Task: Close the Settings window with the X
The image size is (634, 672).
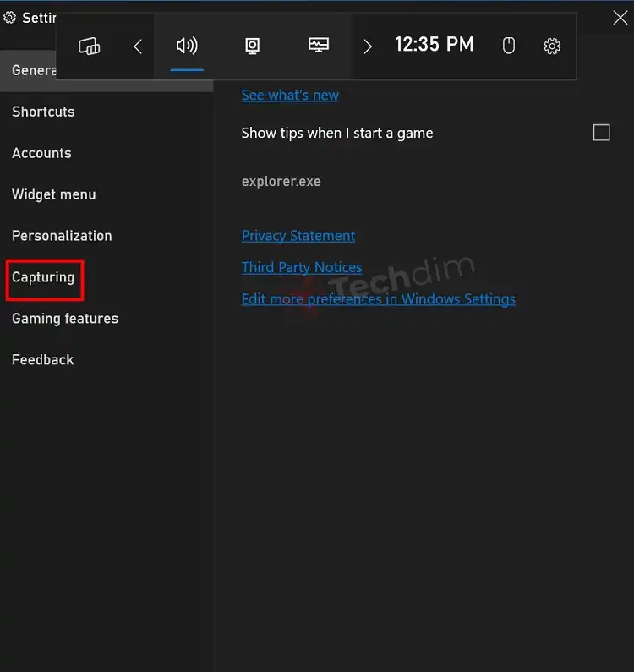Action: 620,18
